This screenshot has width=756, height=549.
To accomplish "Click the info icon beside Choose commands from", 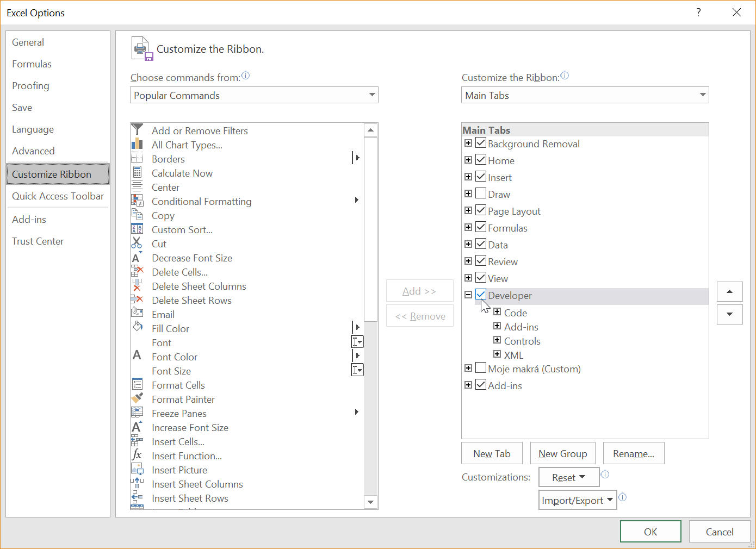I will click(245, 76).
